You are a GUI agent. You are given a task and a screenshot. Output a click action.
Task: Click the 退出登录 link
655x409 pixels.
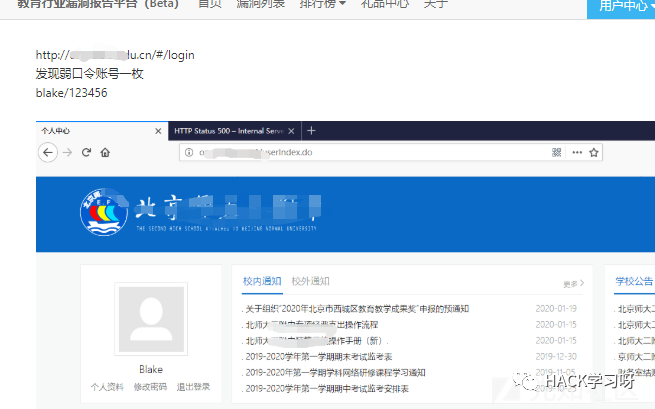click(193, 387)
